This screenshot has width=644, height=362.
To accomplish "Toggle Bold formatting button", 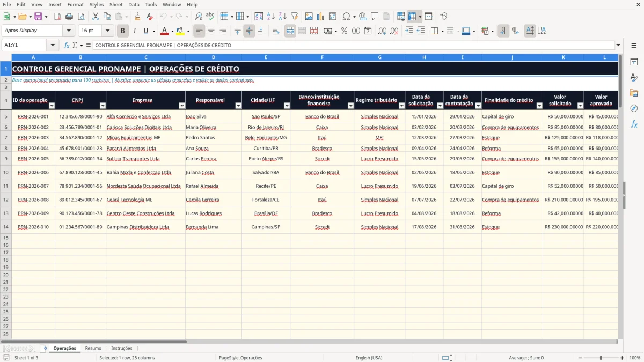I will point(122,31).
